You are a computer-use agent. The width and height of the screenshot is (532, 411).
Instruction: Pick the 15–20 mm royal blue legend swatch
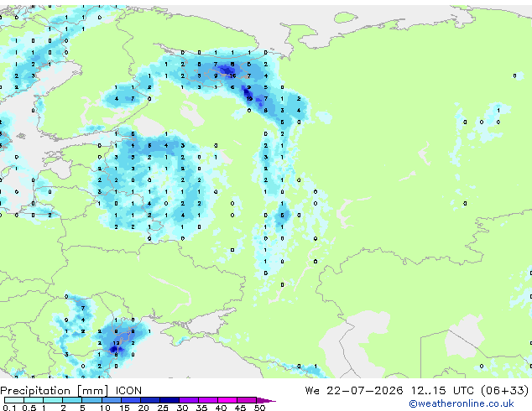pos(131,400)
